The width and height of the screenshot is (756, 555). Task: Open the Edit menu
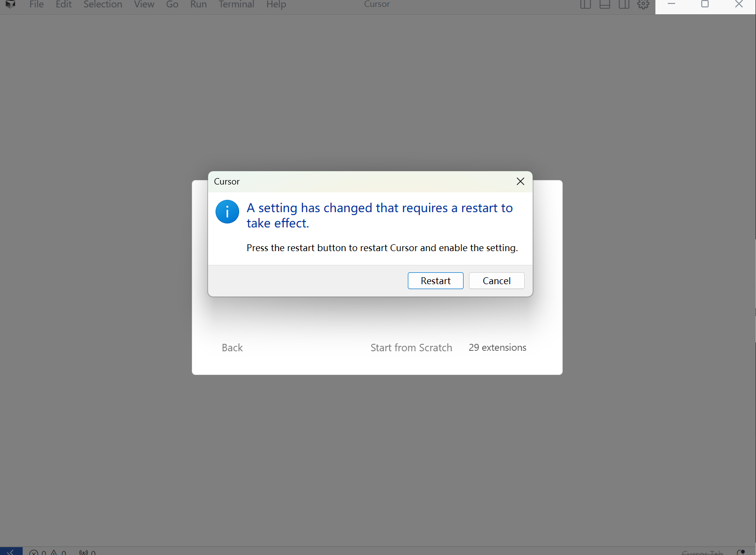64,4
